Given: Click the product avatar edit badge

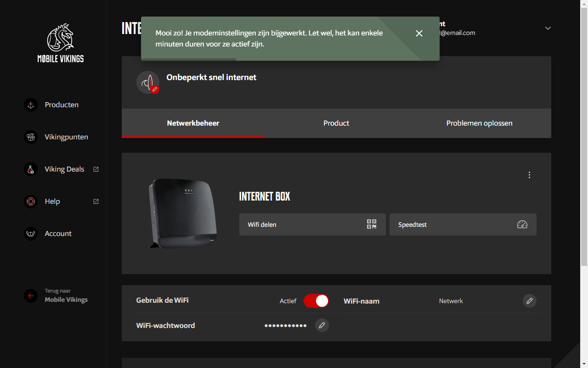Looking at the screenshot, I should point(155,89).
